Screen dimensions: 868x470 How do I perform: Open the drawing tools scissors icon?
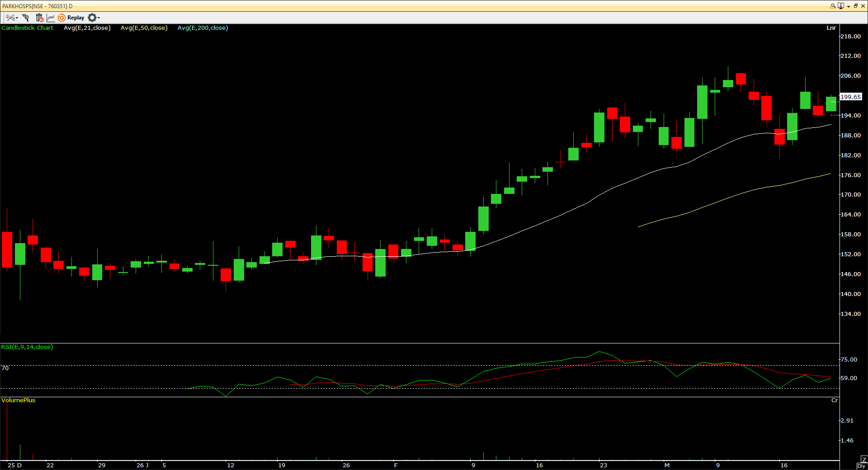pyautogui.click(x=10, y=18)
